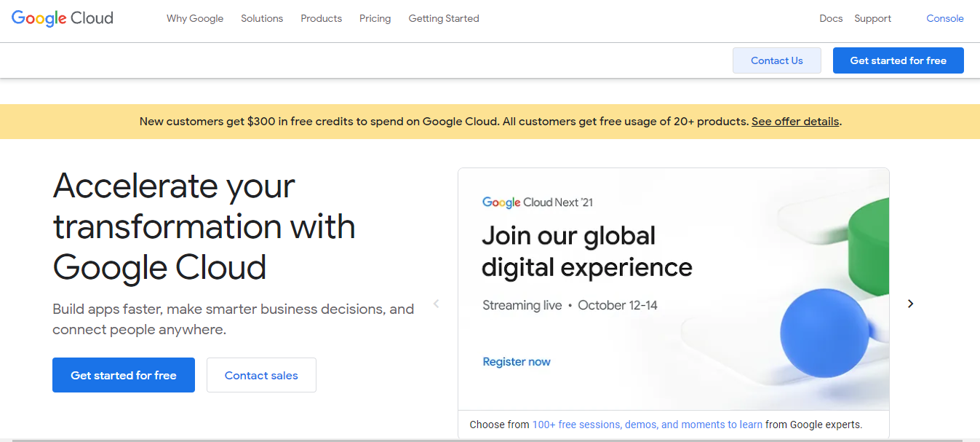Go to the next carousel slide arrow
This screenshot has height=442, width=980.
910,304
